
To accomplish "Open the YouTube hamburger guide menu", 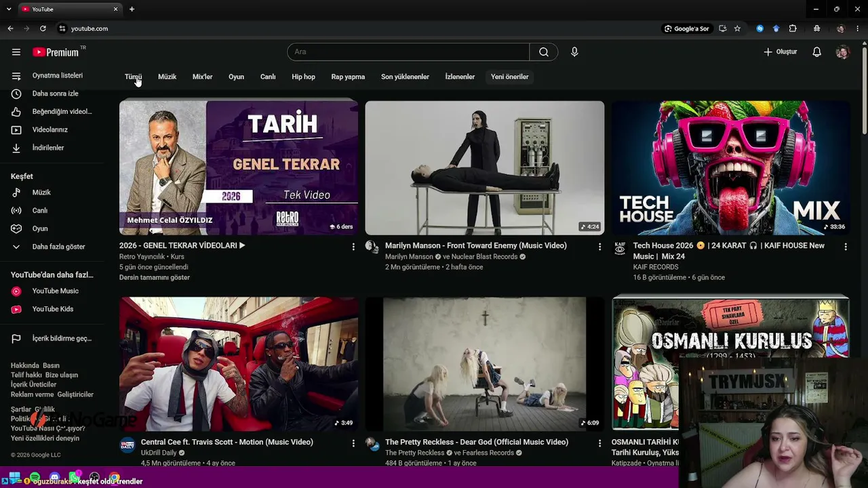I will tap(16, 52).
